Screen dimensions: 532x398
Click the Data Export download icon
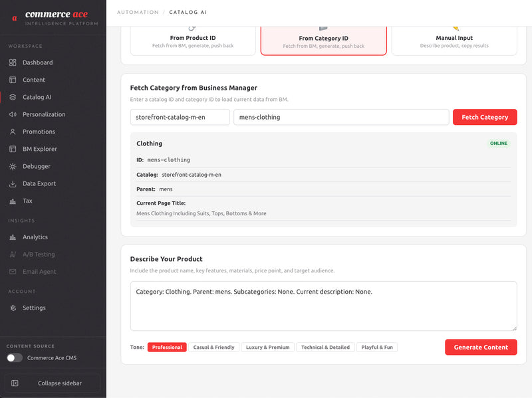[x=13, y=184]
